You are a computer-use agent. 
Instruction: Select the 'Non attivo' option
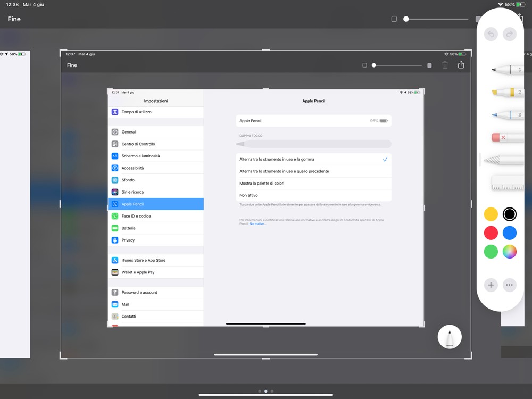pos(313,195)
